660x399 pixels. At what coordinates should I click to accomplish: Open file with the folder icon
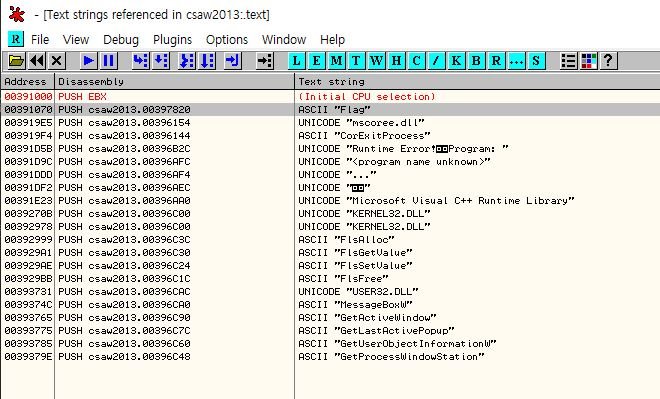(16, 61)
